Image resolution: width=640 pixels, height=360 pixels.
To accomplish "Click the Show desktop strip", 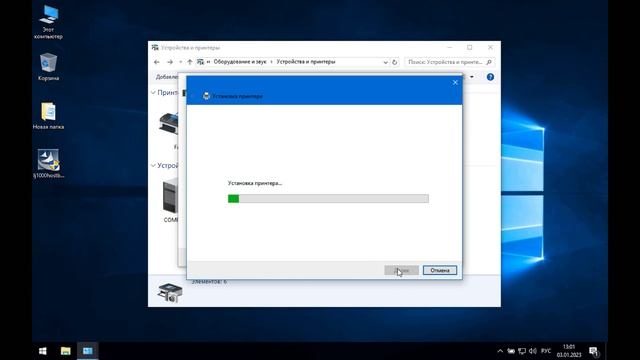I will click(x=606, y=351).
